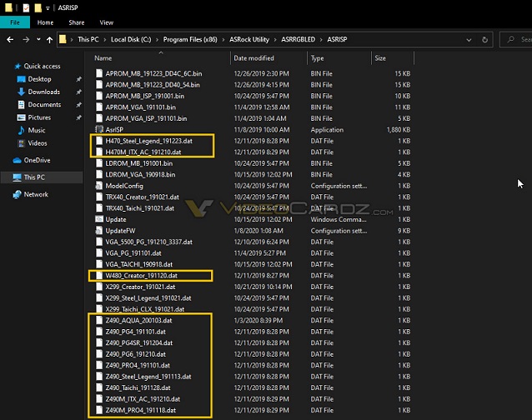Click the pin icon beside Pictures
This screenshot has height=420, width=532.
78,117
